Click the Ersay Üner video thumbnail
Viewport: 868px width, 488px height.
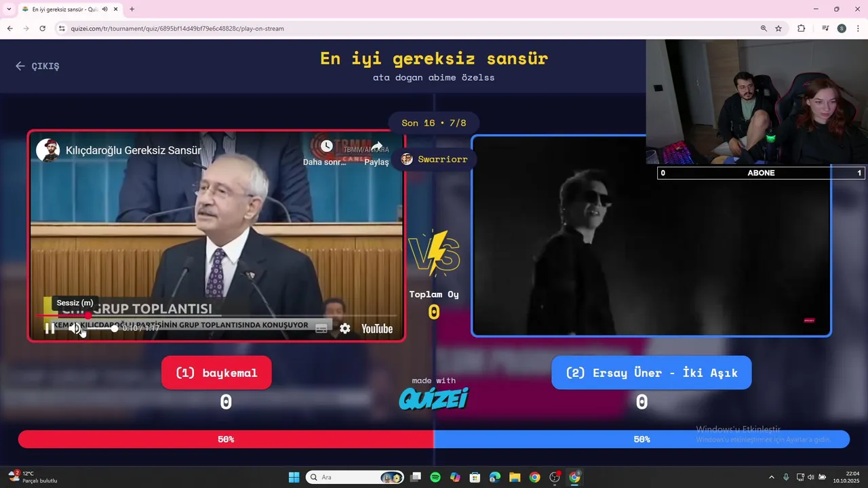[x=651, y=236]
